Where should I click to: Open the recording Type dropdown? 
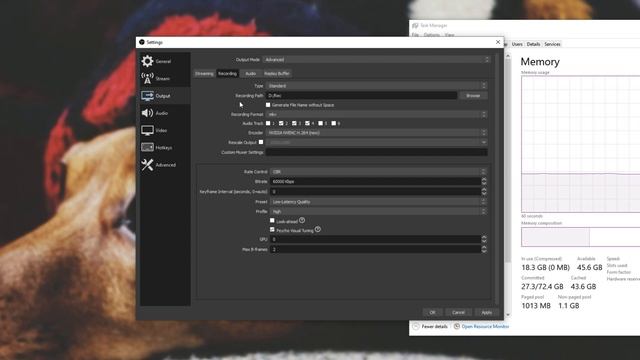(376, 86)
